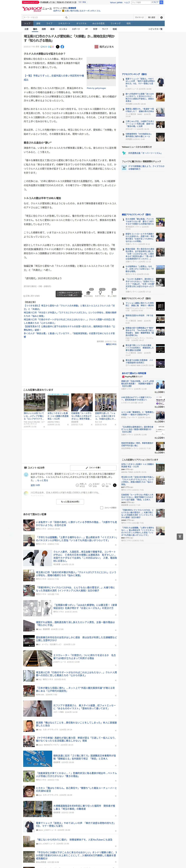The image size is (186, 868).
Task: Open 国内 category in sub navigation
Action: pos(35,29)
